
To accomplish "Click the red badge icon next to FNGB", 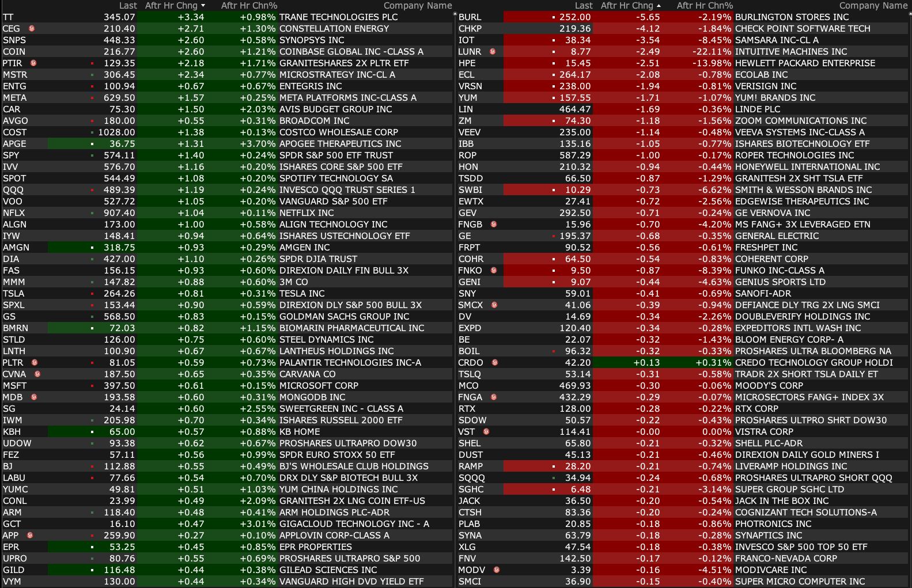I will [x=494, y=224].
